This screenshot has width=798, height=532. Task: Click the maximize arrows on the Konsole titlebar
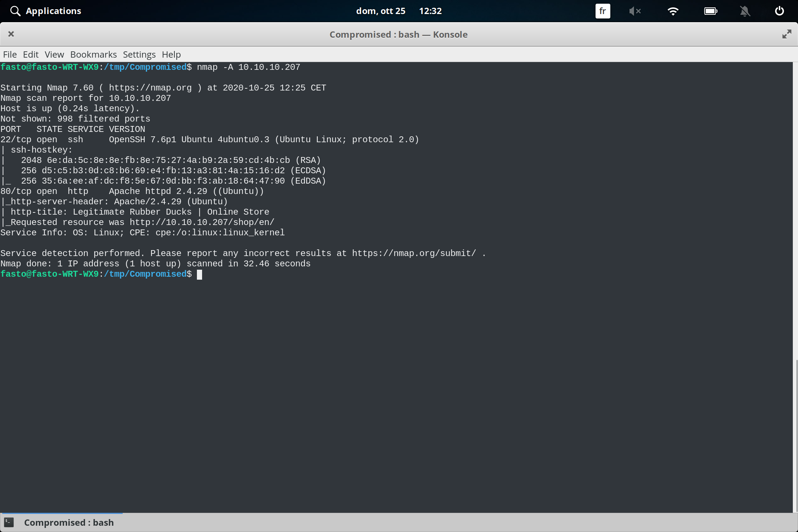[x=787, y=34]
